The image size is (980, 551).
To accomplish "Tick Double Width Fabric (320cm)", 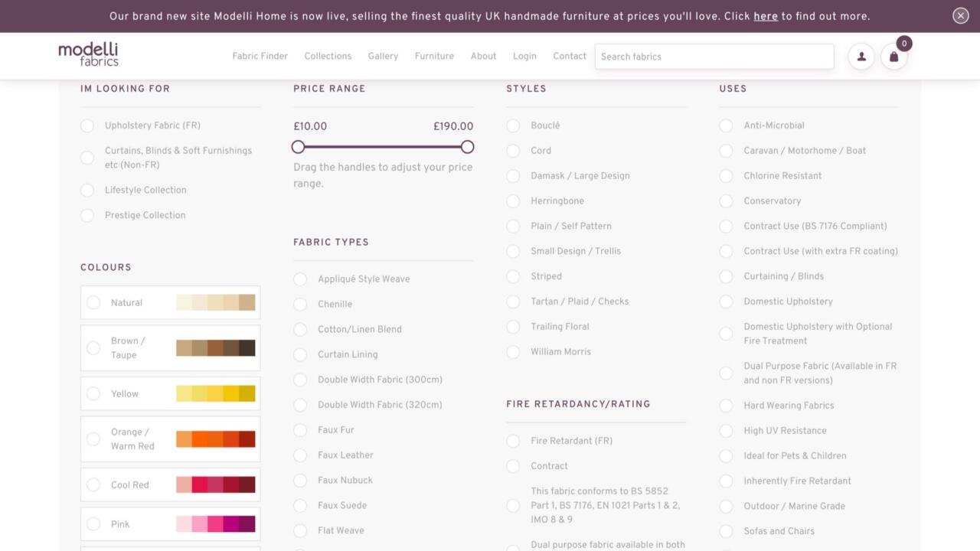I will 300,405.
